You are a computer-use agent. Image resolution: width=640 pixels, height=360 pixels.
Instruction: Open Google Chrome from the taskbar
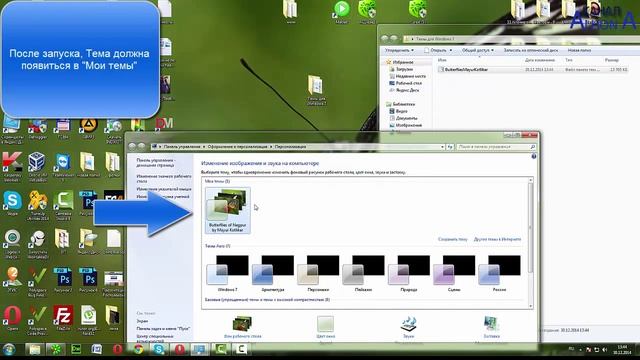pyautogui.click(x=138, y=349)
